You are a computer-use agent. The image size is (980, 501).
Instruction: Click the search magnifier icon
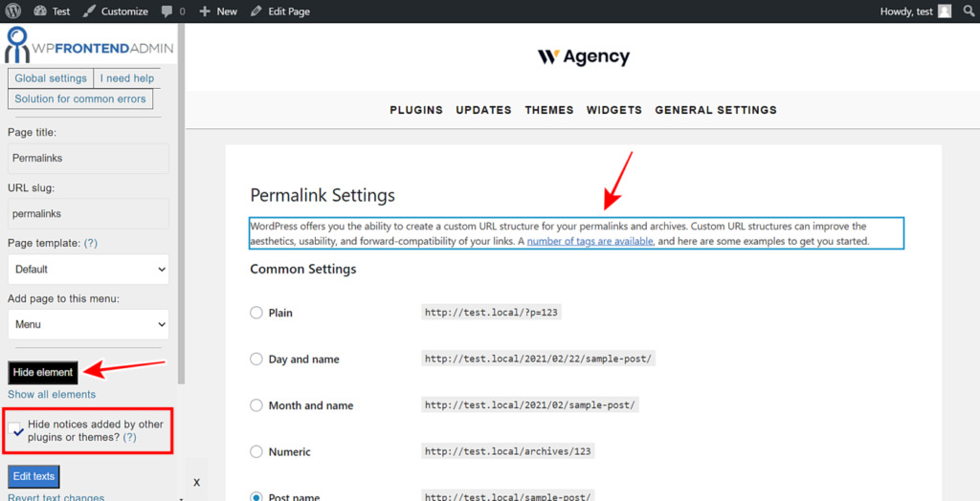969,11
